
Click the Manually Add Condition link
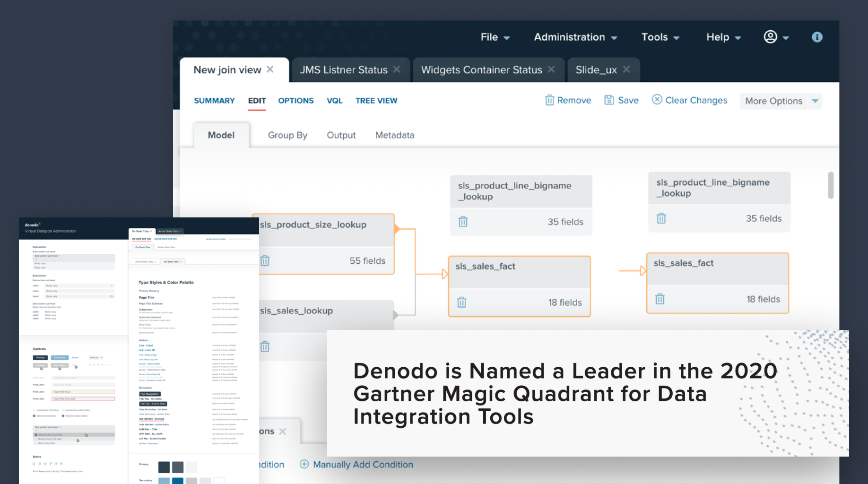pyautogui.click(x=356, y=465)
